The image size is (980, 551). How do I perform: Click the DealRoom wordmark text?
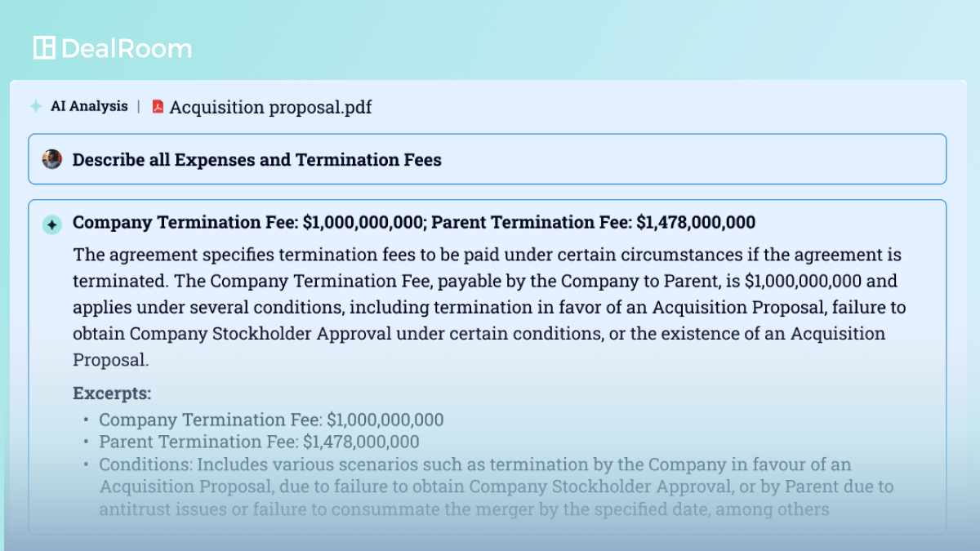click(x=127, y=49)
